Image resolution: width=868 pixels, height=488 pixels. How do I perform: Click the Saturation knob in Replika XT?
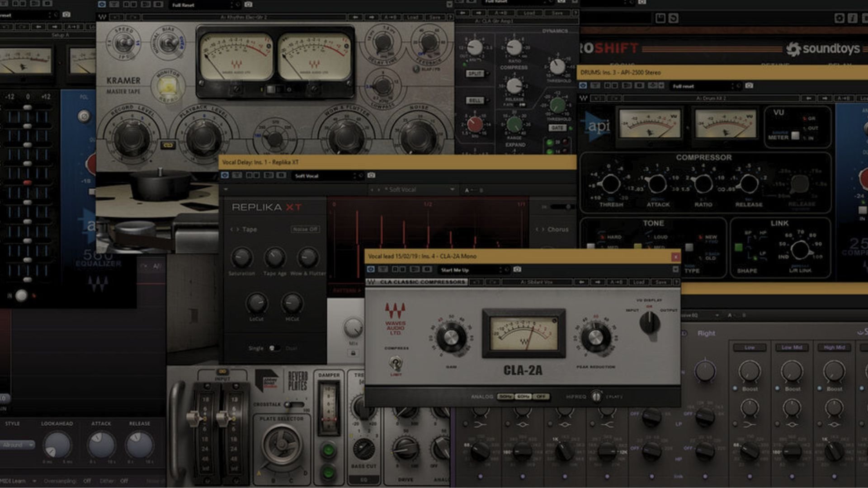241,258
